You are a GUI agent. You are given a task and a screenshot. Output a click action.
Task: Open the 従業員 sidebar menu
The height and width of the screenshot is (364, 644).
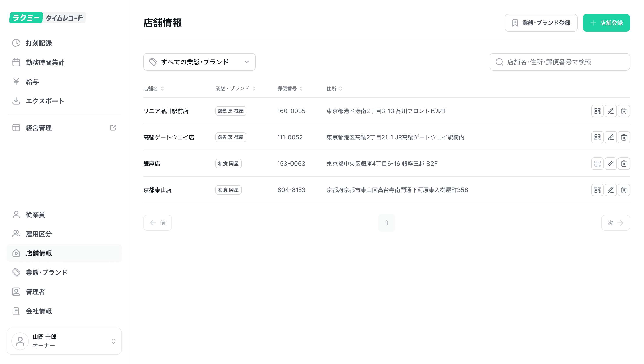pos(35,214)
